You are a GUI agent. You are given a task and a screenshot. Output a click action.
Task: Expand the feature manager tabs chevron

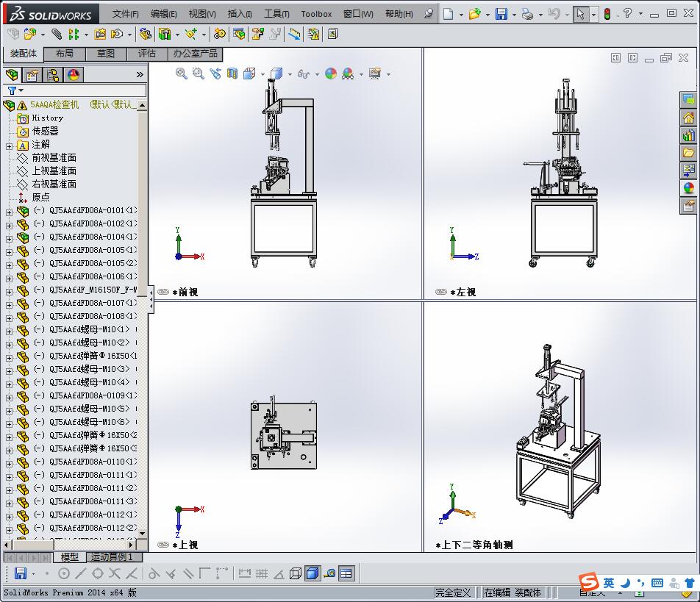point(140,74)
